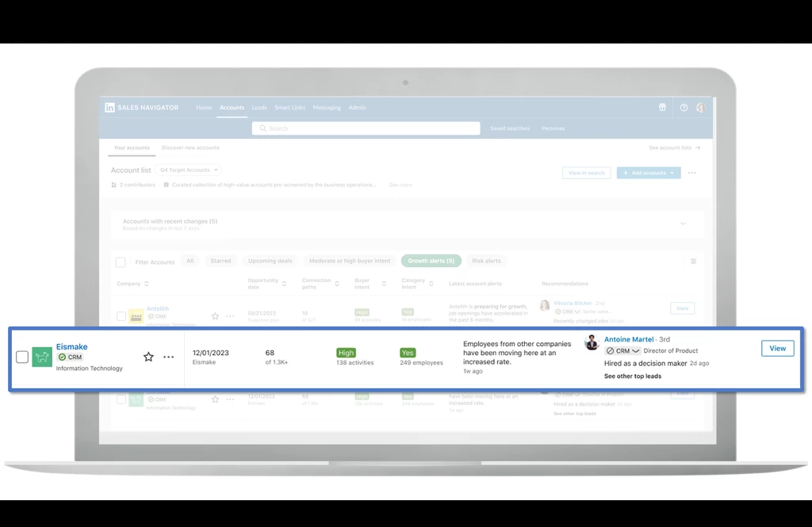This screenshot has width=812, height=527.
Task: Open Smart Links menu
Action: [290, 108]
